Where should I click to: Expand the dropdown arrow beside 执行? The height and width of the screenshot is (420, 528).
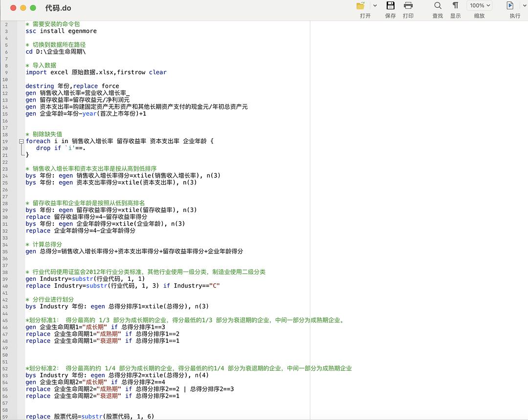[x=524, y=6]
